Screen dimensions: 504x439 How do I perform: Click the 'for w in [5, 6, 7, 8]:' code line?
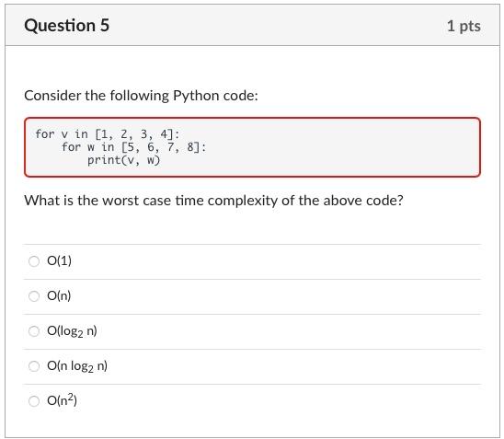133,147
